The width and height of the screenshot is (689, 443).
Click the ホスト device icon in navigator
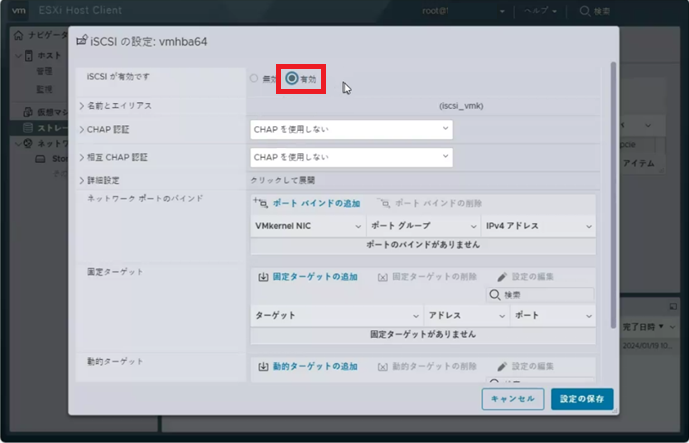click(x=29, y=56)
